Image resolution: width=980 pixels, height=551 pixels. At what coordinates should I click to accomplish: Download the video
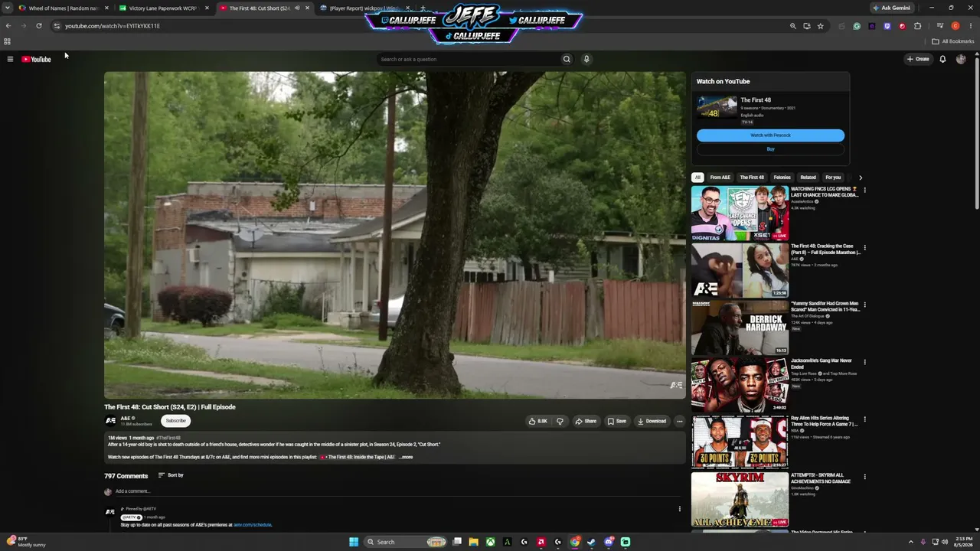click(x=652, y=421)
